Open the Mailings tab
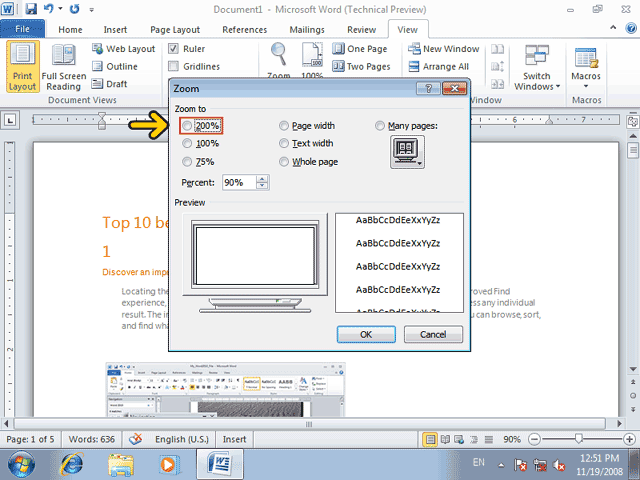Image resolution: width=640 pixels, height=480 pixels. coord(307,29)
